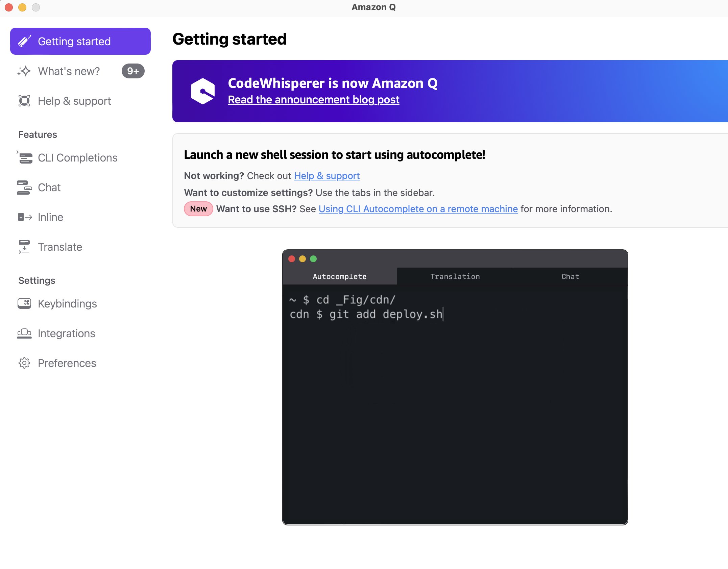Open the Getting started sidebar item
This screenshot has height=569, width=728.
[80, 41]
